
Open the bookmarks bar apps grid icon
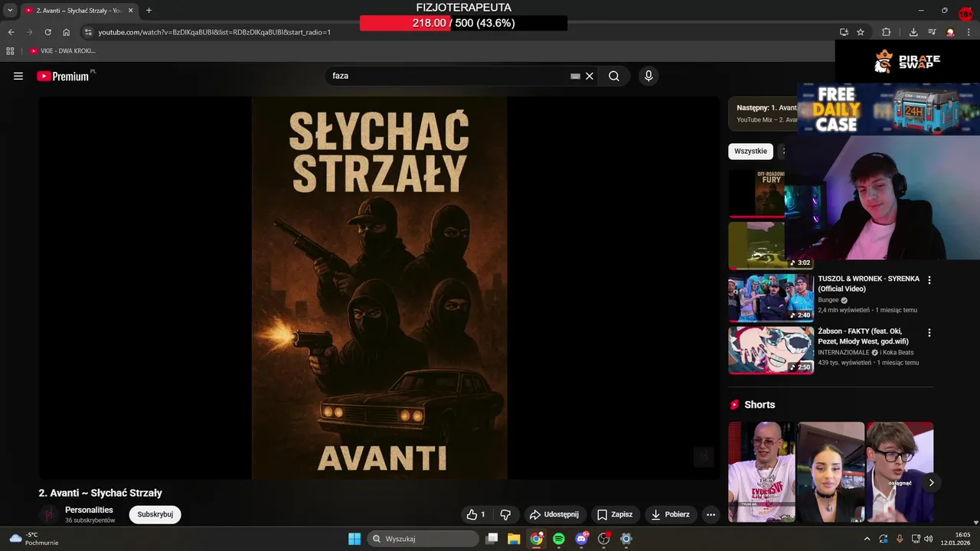point(10,51)
